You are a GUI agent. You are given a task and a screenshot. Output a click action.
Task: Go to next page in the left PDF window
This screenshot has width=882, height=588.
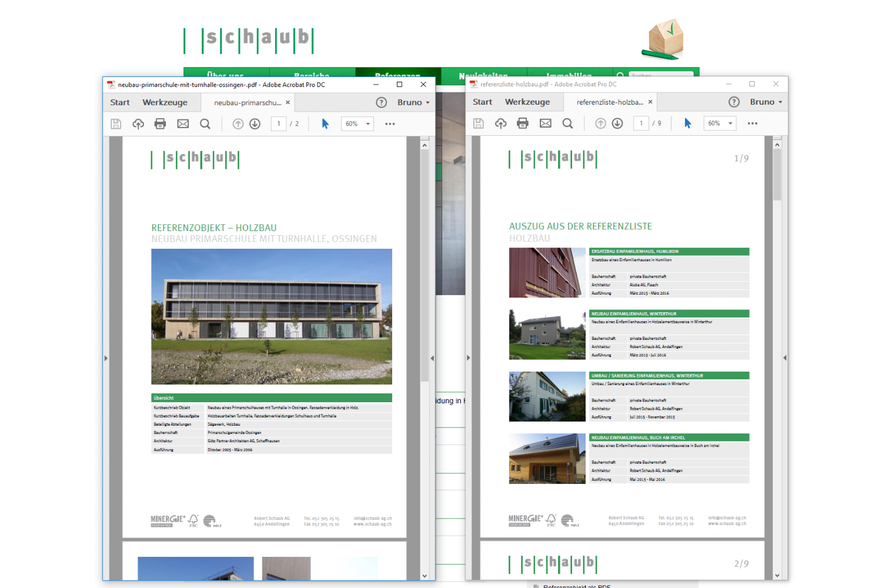255,124
